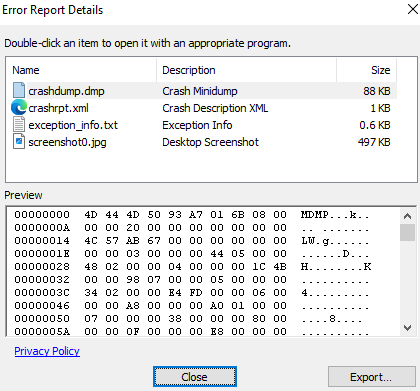The width and height of the screenshot is (420, 391).
Task: Click the preview scrollbar thumb
Action: (x=407, y=232)
